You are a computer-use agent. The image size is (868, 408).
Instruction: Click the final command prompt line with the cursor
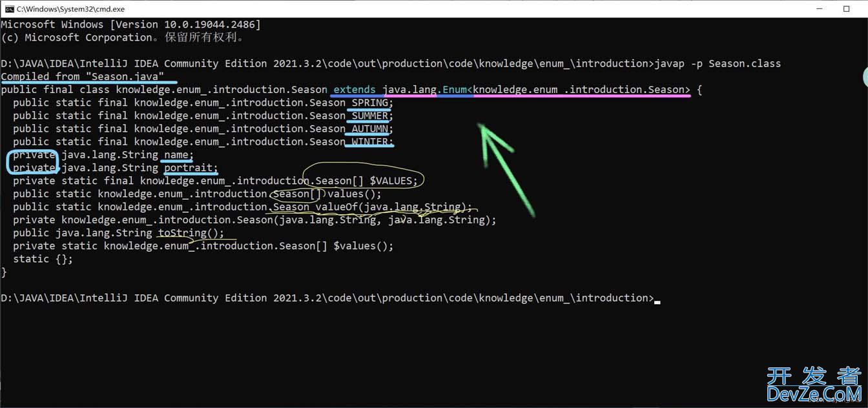330,298
